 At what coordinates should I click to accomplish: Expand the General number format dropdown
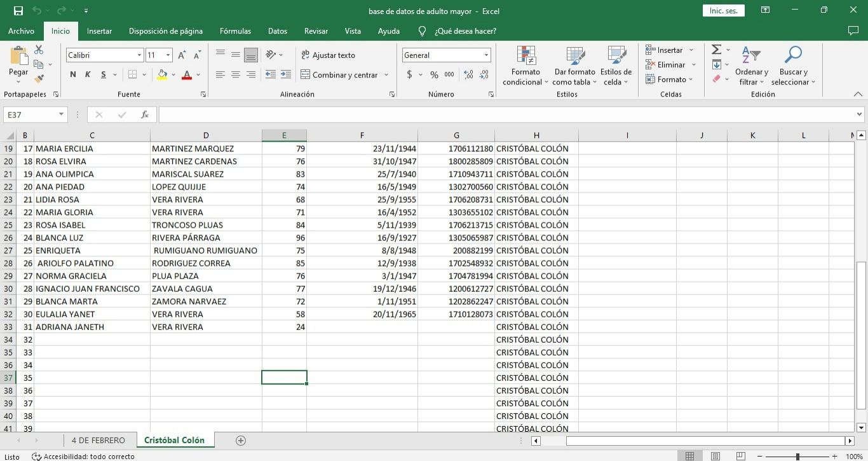486,55
